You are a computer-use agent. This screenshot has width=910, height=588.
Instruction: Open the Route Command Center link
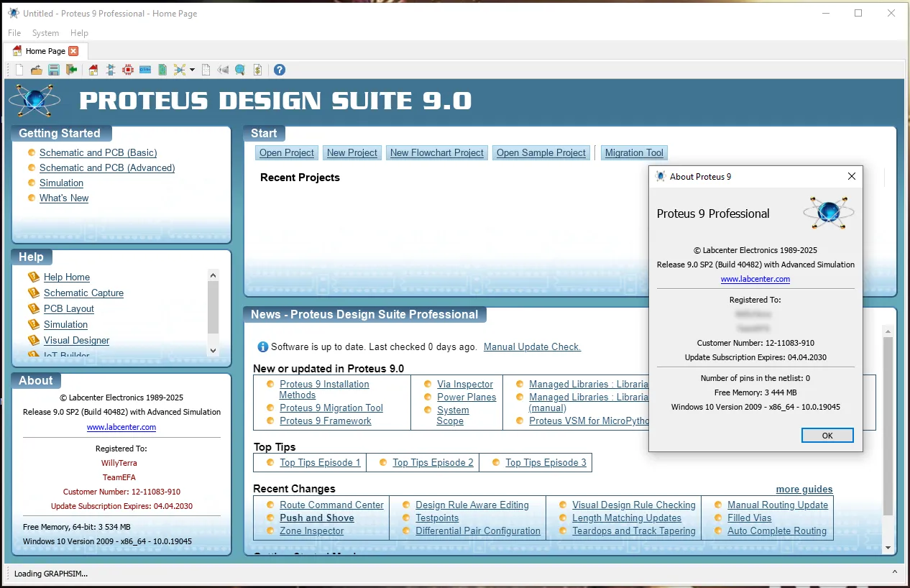click(x=331, y=505)
